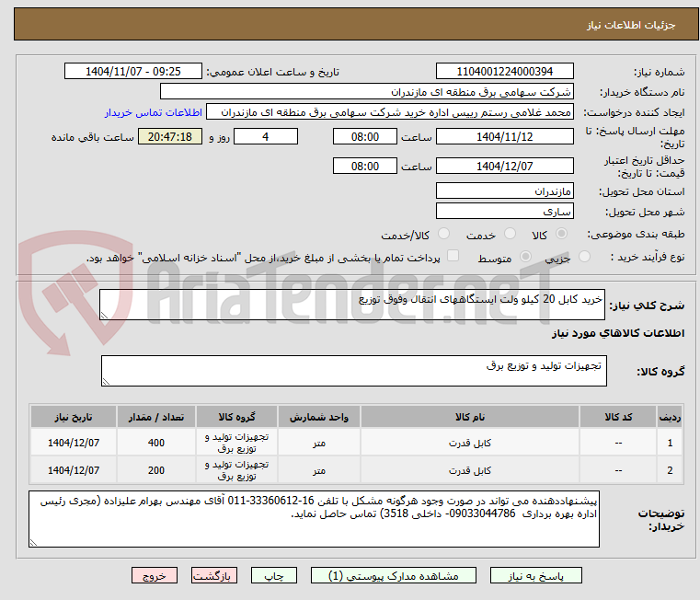This screenshot has width=700, height=600.
Task: Click the شهر محل تحویل field ساری
Action: pos(504,211)
